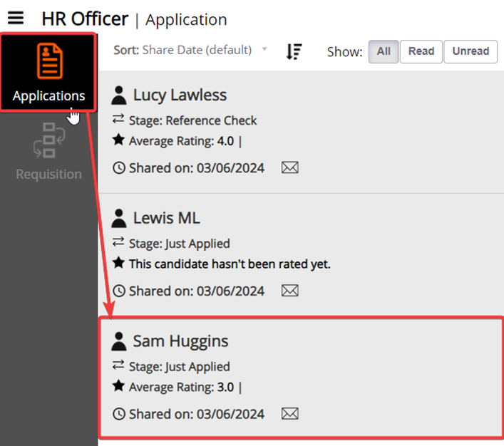
Task: Click "This candidate hasn't been rated yet."
Action: coord(230,264)
